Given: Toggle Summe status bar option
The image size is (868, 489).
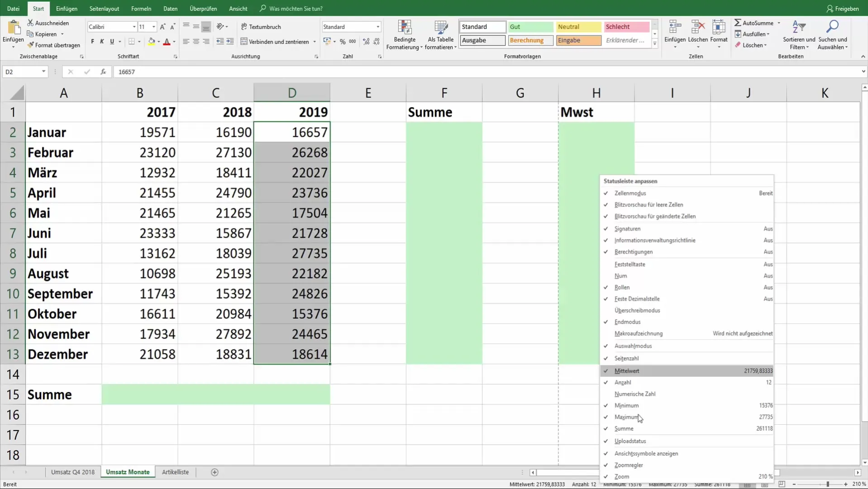Looking at the screenshot, I should (x=687, y=428).
